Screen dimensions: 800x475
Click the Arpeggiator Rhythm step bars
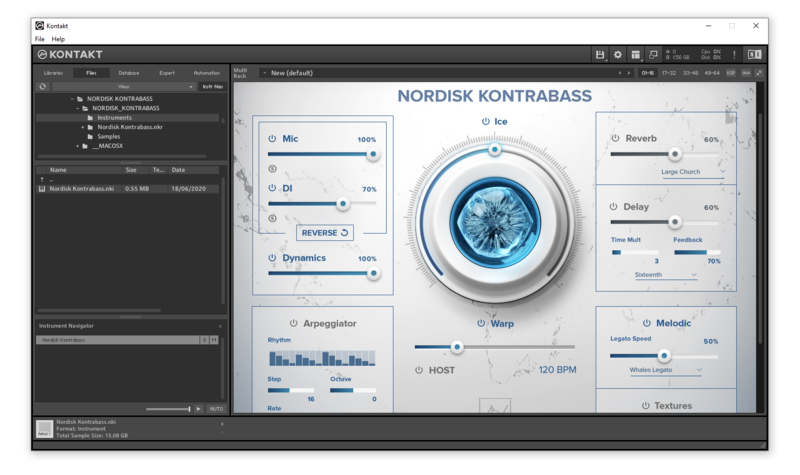tap(322, 358)
